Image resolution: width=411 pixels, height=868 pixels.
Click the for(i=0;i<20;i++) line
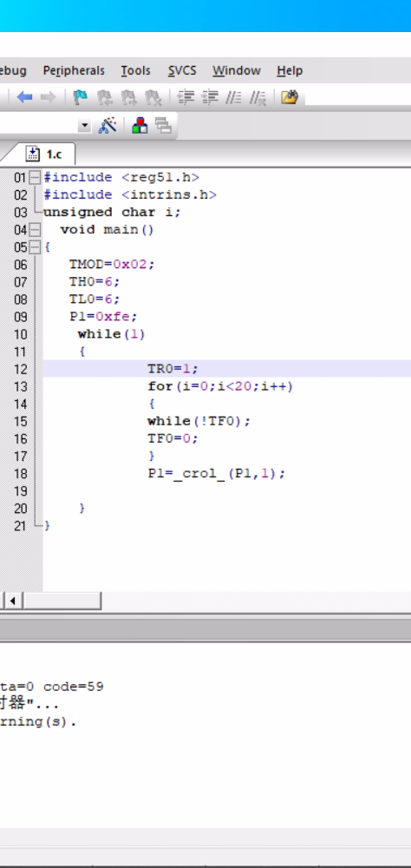(x=220, y=386)
